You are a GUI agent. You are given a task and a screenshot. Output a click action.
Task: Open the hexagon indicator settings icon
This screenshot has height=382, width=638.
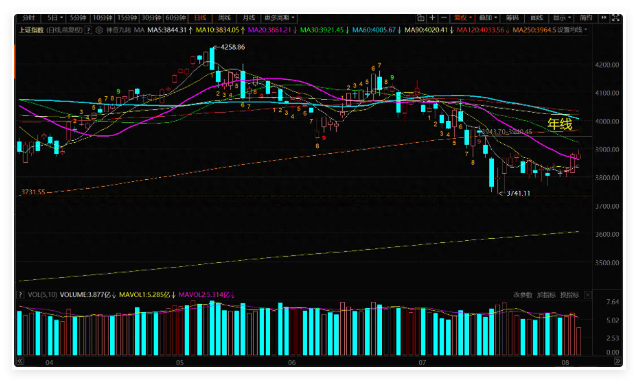[99, 30]
